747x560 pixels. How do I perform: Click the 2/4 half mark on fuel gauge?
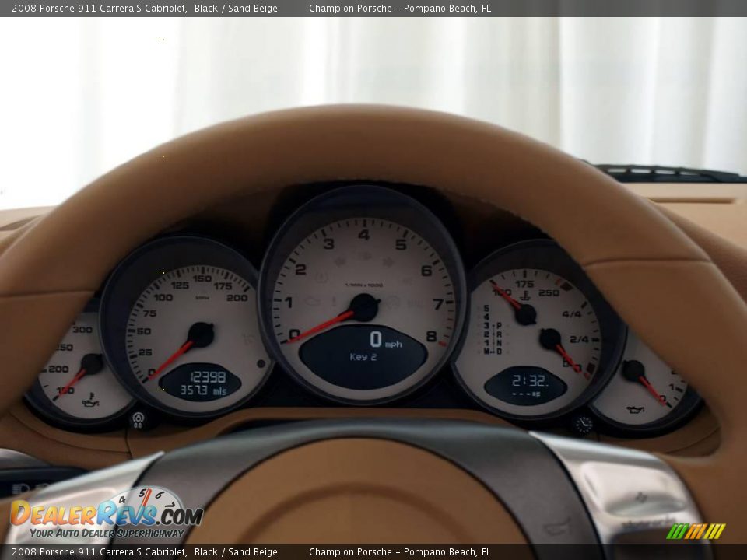click(579, 339)
